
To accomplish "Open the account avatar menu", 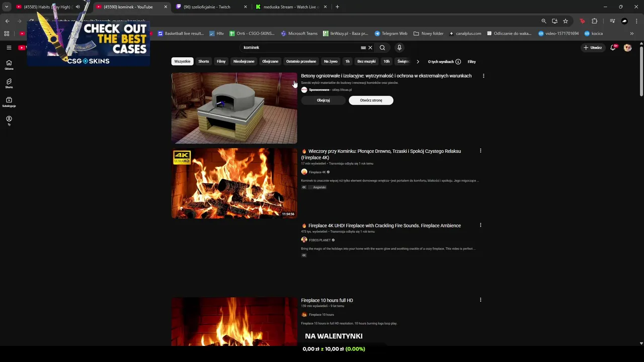I will (x=627, y=47).
